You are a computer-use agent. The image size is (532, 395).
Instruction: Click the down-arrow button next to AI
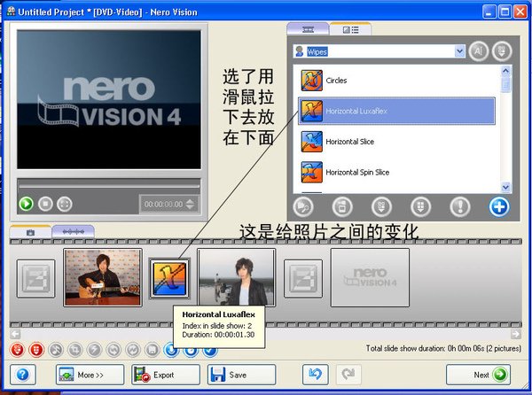click(502, 51)
